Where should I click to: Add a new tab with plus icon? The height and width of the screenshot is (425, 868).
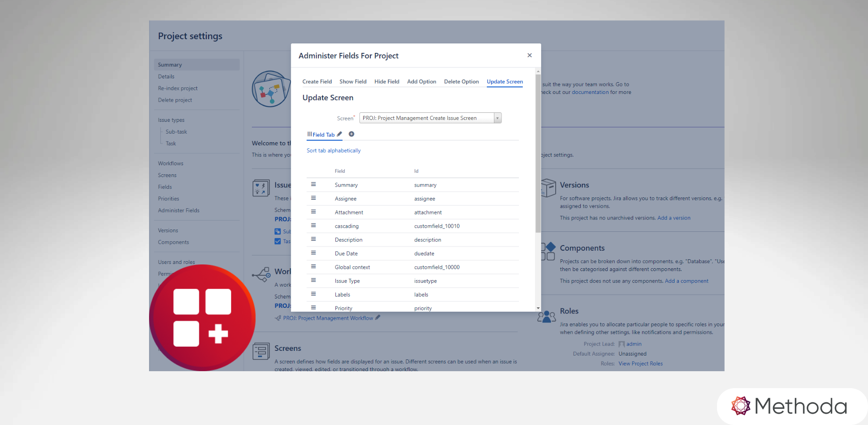click(351, 134)
